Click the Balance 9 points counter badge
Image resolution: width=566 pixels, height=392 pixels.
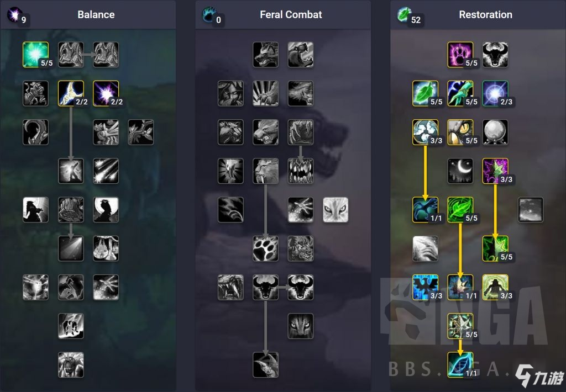click(x=23, y=20)
